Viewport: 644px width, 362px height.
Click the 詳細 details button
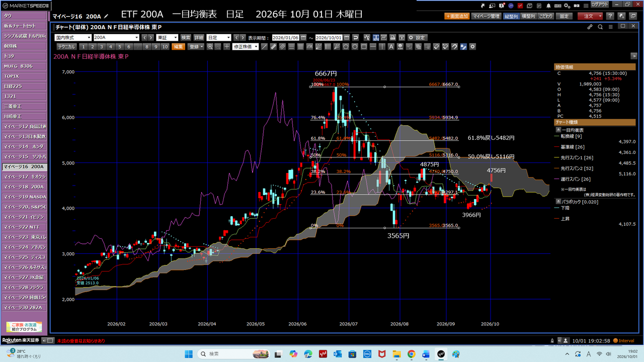pos(199,38)
